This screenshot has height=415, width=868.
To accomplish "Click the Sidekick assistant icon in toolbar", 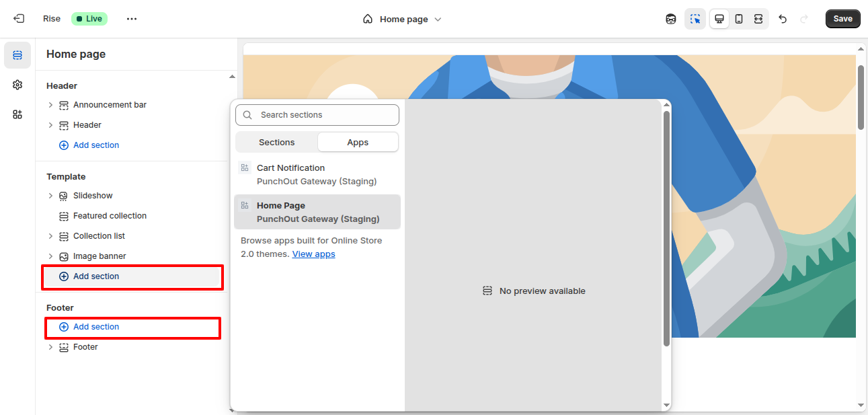I will click(671, 19).
